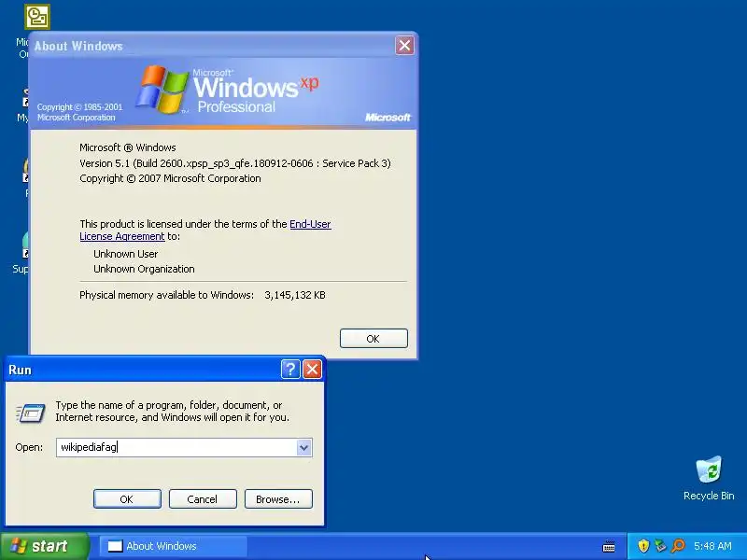Click the Safely Remove Hardware tray icon
The height and width of the screenshot is (560, 747).
pyautogui.click(x=660, y=546)
